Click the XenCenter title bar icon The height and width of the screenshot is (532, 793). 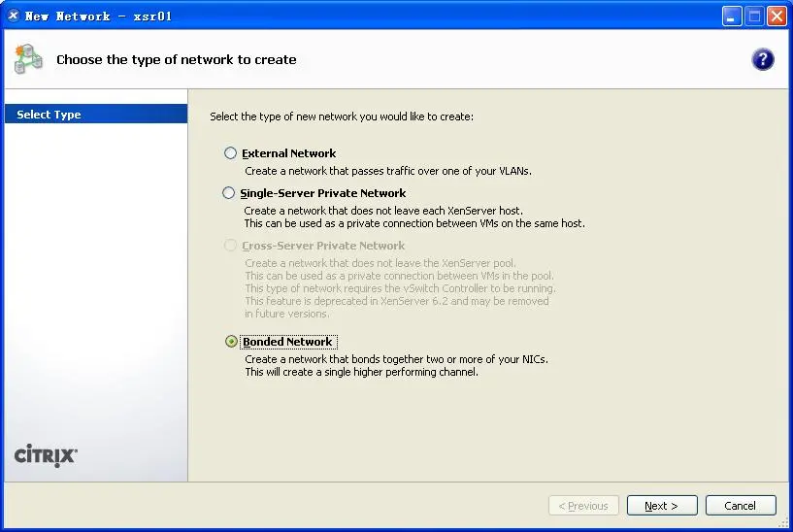click(x=14, y=16)
